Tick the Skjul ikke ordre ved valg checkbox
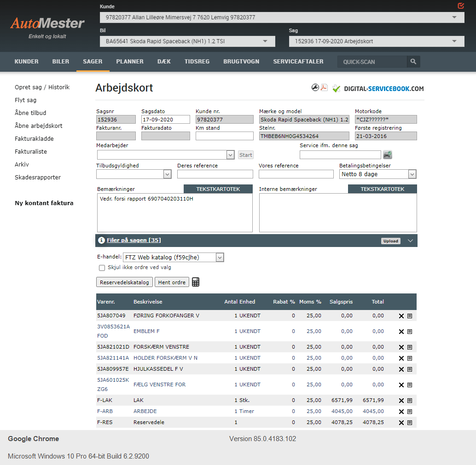This screenshot has height=465, width=476. [102, 268]
